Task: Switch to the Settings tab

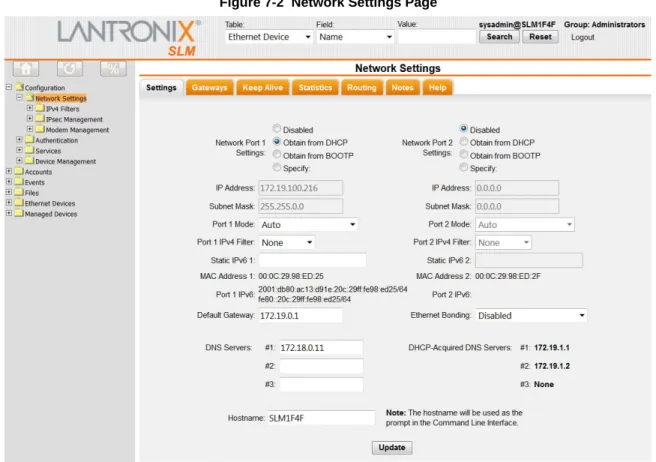Action: [161, 87]
